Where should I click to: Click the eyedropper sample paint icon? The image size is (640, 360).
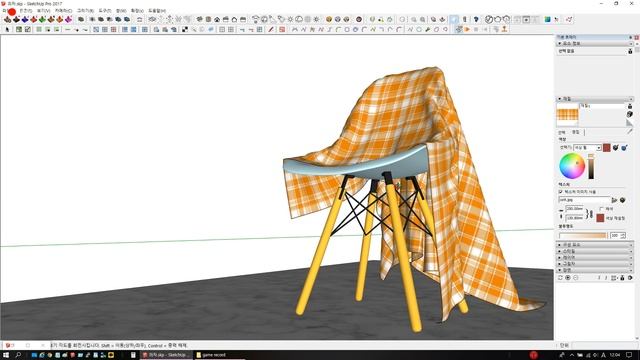pos(630,131)
